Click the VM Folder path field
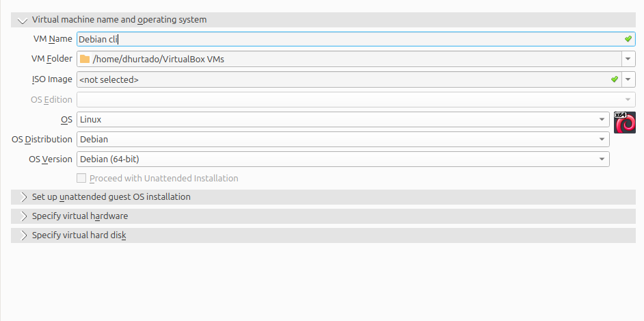This screenshot has height=321, width=644. 342,60
